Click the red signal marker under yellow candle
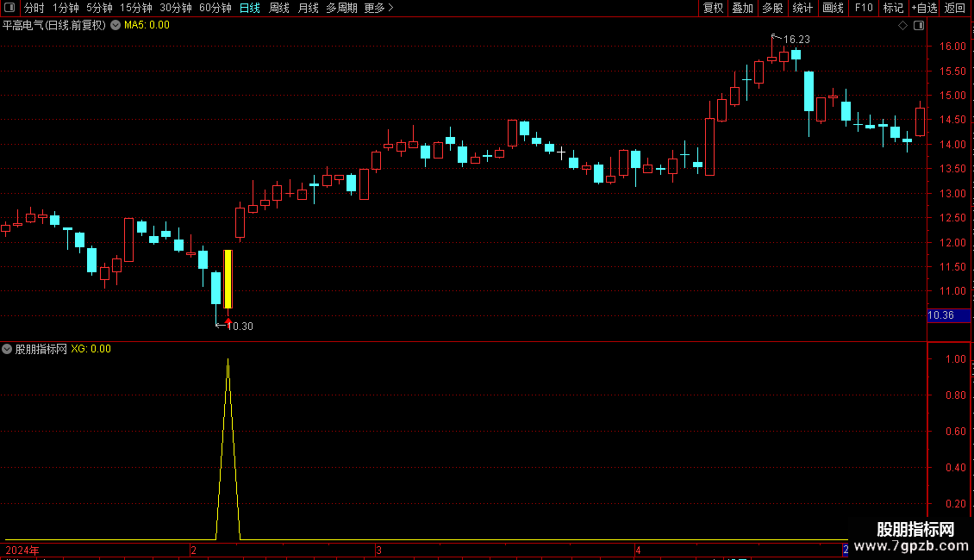The height and width of the screenshot is (560, 974). click(228, 321)
